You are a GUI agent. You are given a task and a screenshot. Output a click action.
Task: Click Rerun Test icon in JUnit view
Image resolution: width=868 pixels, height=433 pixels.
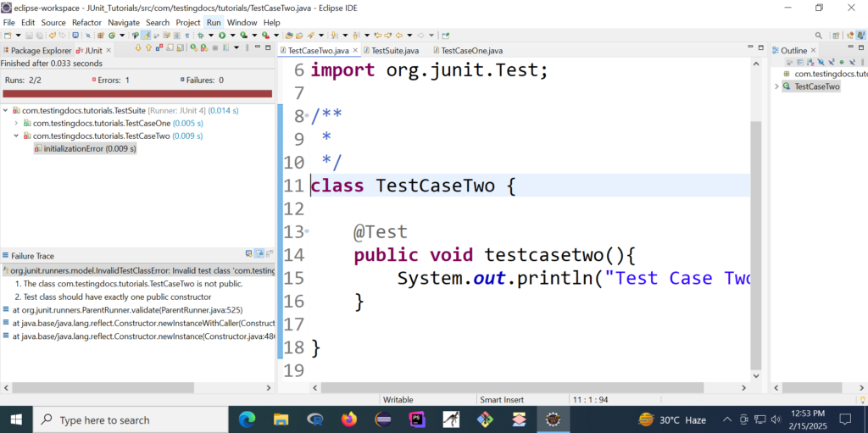pyautogui.click(x=194, y=49)
